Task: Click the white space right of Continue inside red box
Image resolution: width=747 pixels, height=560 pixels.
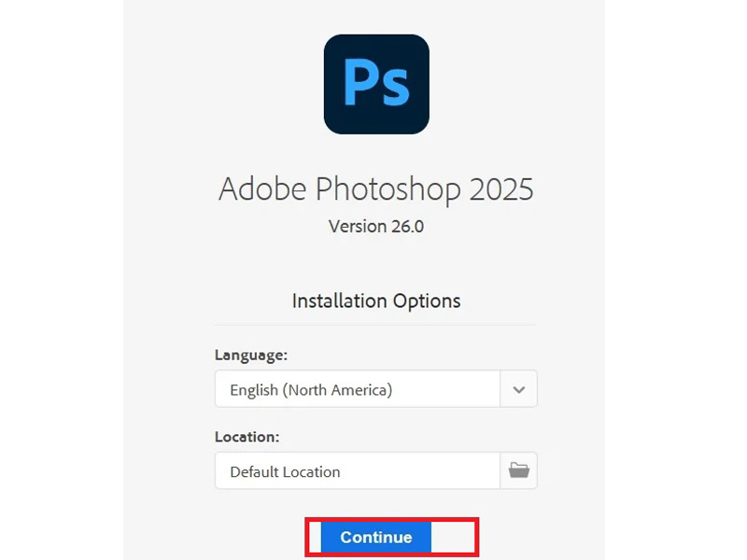Action: pyautogui.click(x=454, y=537)
